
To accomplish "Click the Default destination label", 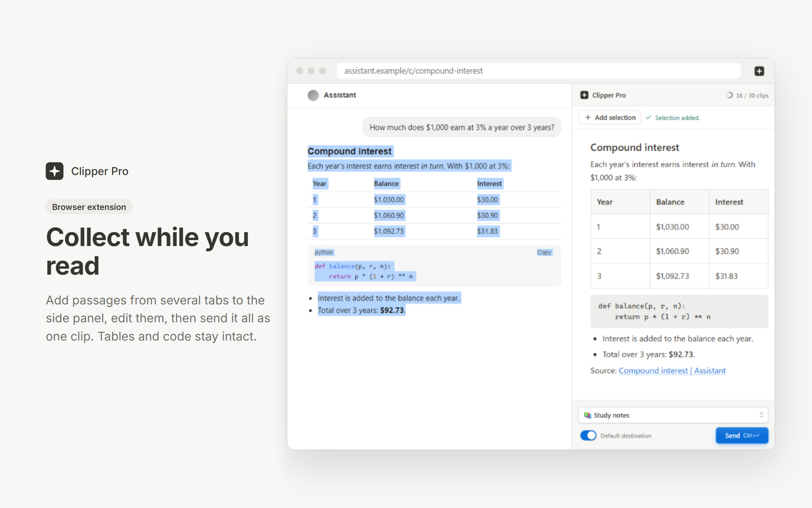I will pyautogui.click(x=626, y=436).
